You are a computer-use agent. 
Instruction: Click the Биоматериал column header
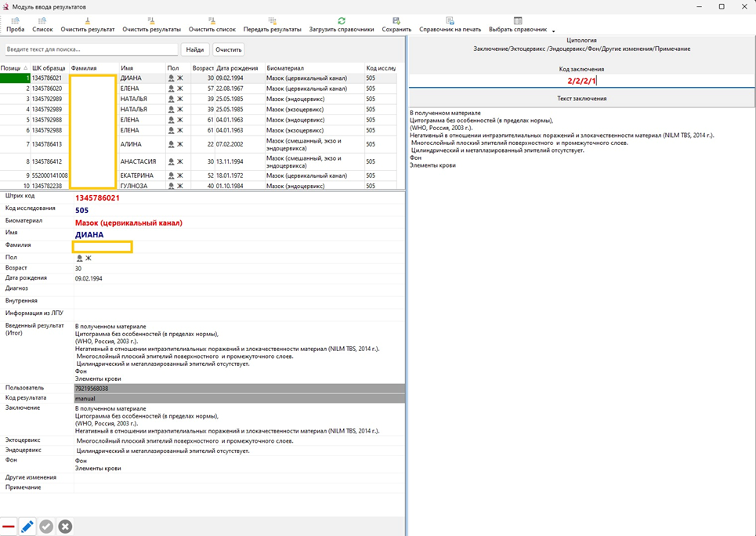tap(314, 68)
